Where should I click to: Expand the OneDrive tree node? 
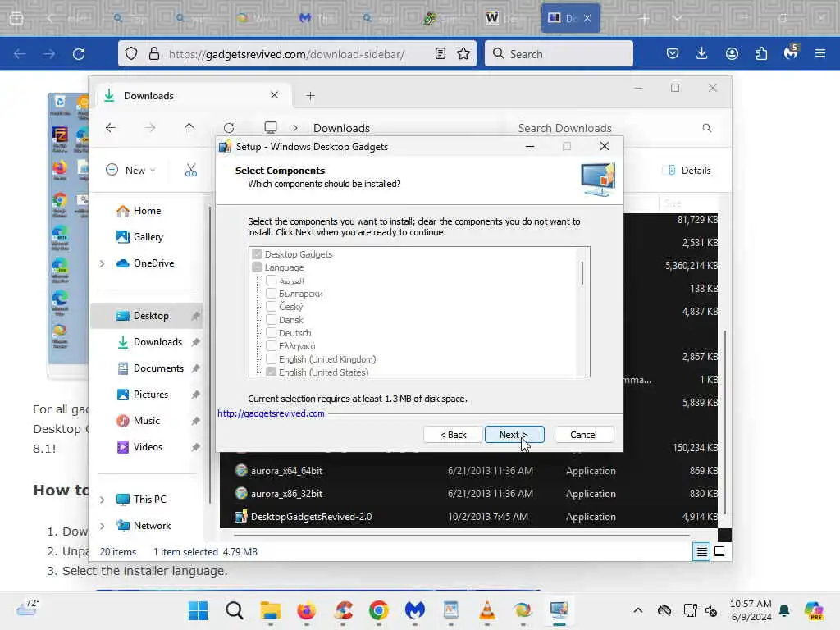point(103,263)
